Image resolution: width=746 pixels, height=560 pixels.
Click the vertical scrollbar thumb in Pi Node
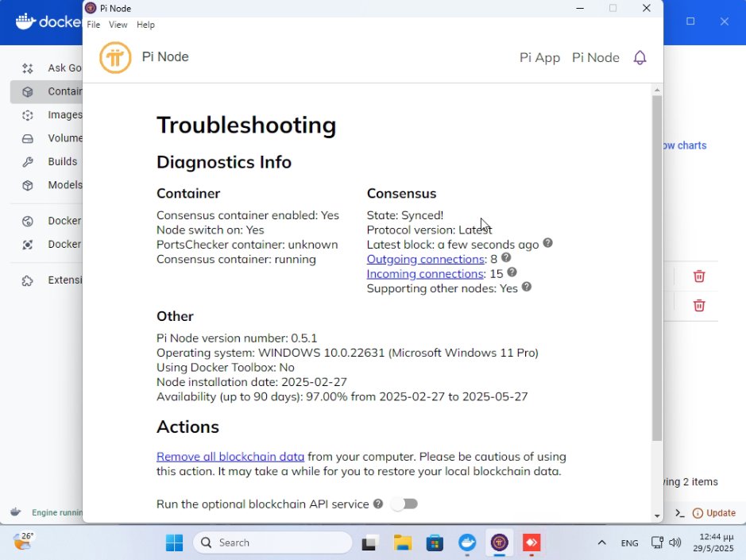[x=657, y=268]
